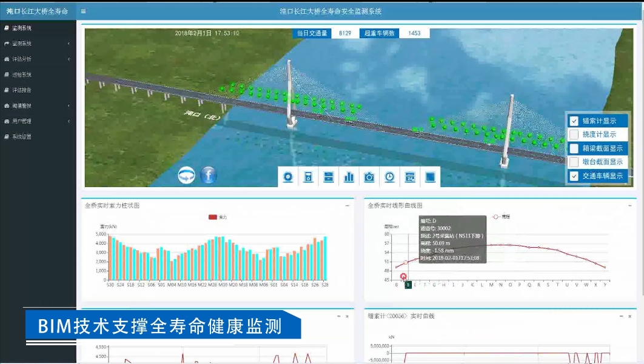
Task: Expand the second 监测系统 menu chevron
Action: pos(69,44)
